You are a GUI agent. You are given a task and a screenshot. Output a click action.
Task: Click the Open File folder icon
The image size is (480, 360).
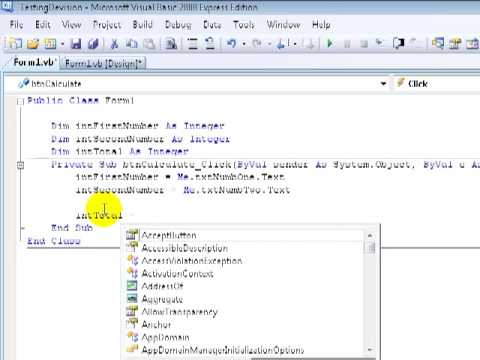click(x=33, y=44)
